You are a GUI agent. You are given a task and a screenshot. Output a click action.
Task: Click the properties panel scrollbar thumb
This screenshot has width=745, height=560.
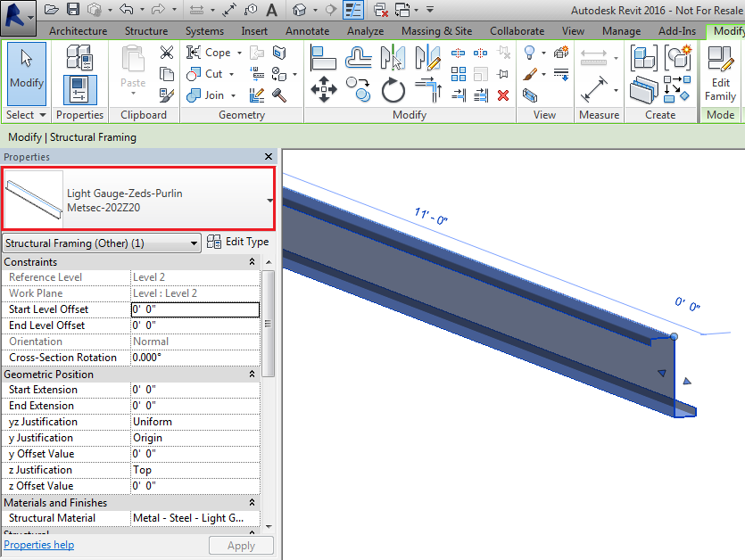point(269,324)
